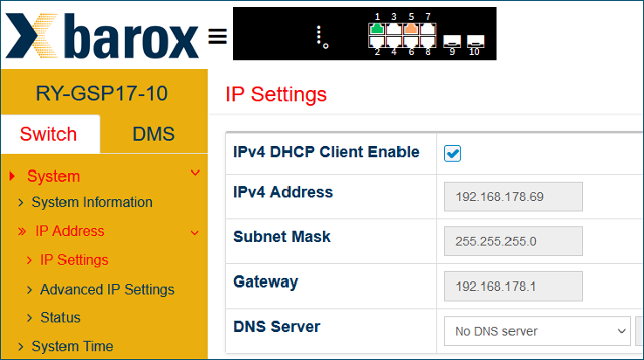
Task: Select orange port 5 on switch panel
Action: pos(411,29)
